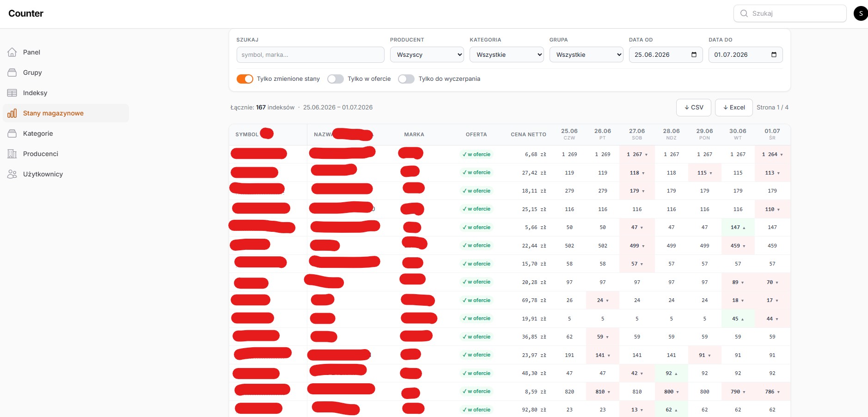
Task: Click the Stany magazynowe bar chart icon
Action: [12, 113]
